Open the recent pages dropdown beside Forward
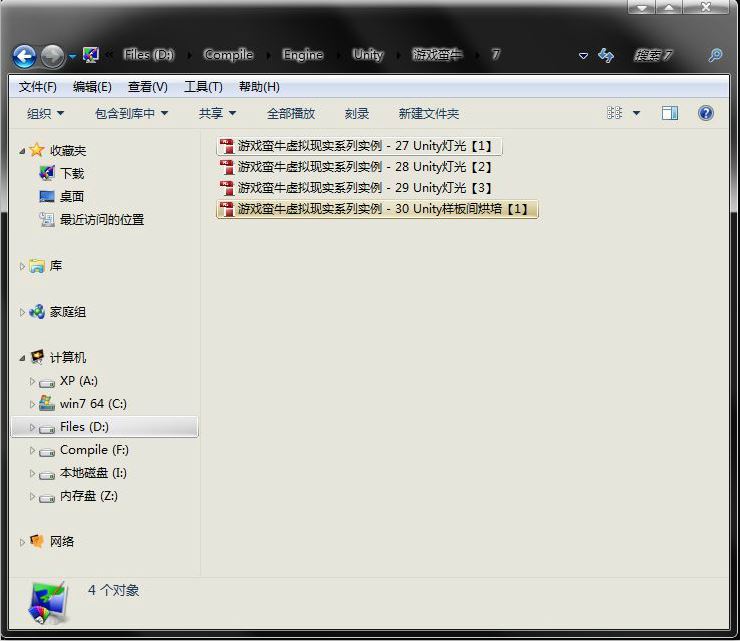This screenshot has height=641, width=740. tap(72, 56)
